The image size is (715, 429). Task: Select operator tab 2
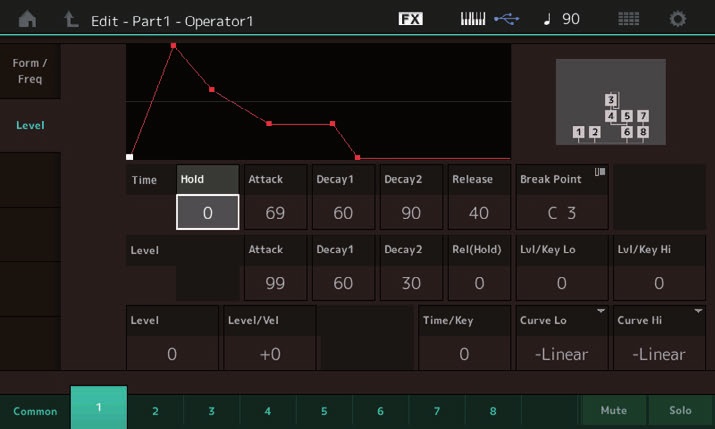(x=155, y=411)
